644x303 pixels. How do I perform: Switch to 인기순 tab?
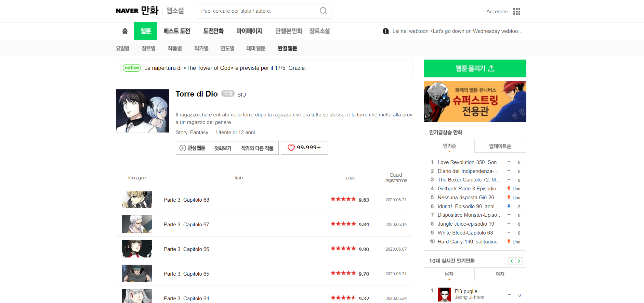[449, 146]
